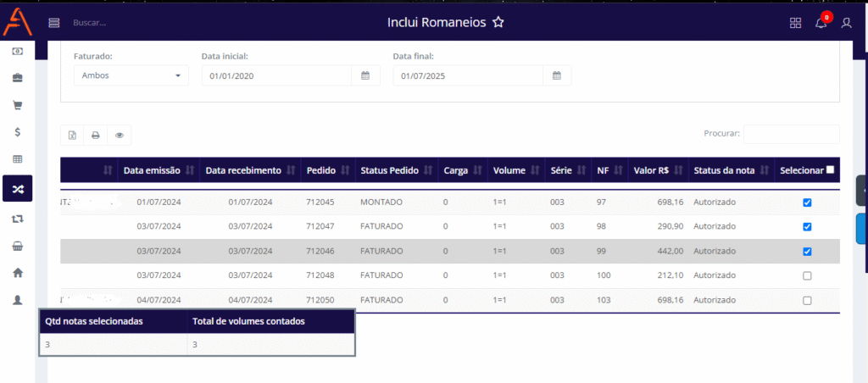Image resolution: width=868 pixels, height=383 pixels.
Task: Open the Data final calendar picker
Action: [557, 75]
